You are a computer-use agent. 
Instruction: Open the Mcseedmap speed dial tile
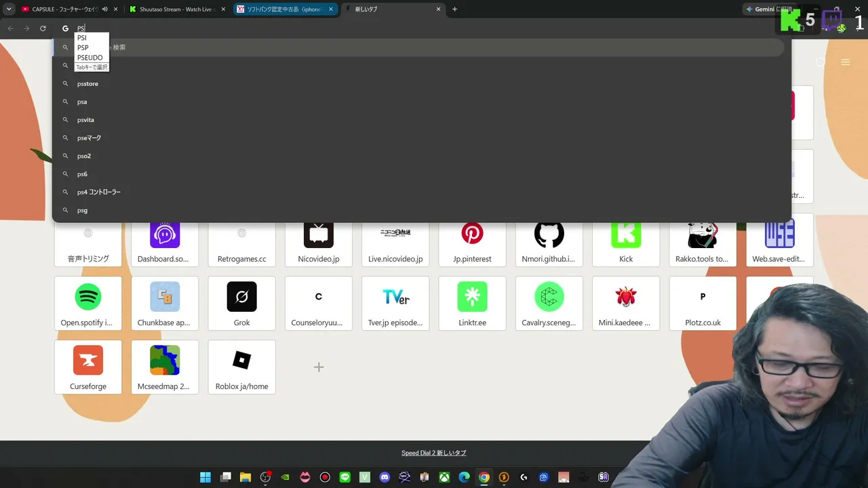point(165,367)
